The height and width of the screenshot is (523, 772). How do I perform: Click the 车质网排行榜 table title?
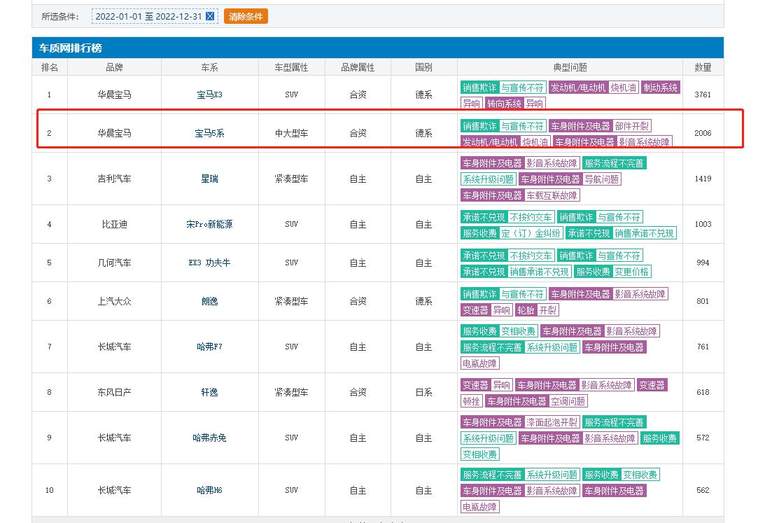click(70, 48)
